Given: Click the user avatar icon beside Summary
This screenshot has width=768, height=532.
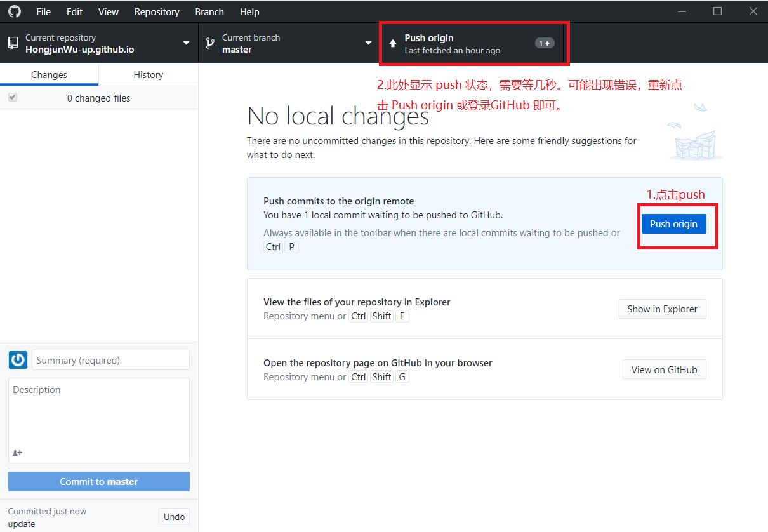Looking at the screenshot, I should (x=18, y=360).
